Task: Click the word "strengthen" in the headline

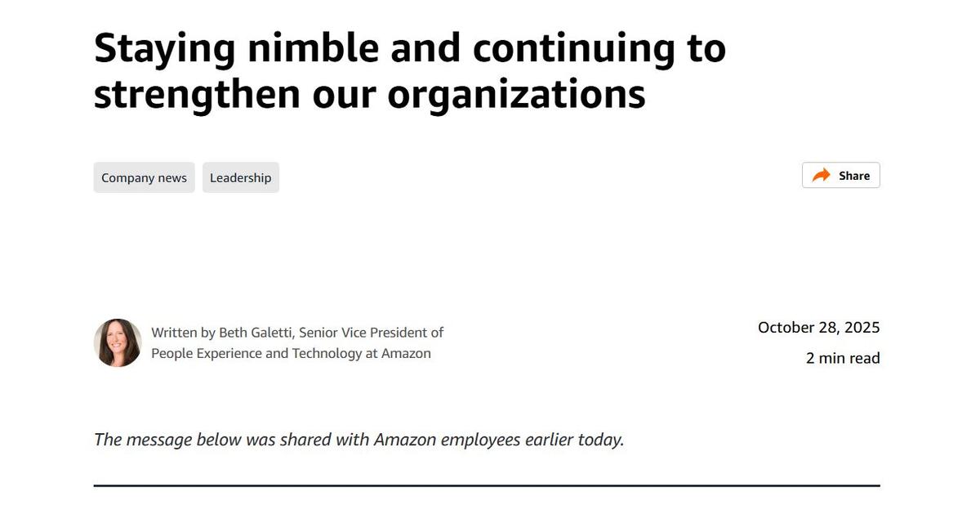Action: pyautogui.click(x=197, y=93)
